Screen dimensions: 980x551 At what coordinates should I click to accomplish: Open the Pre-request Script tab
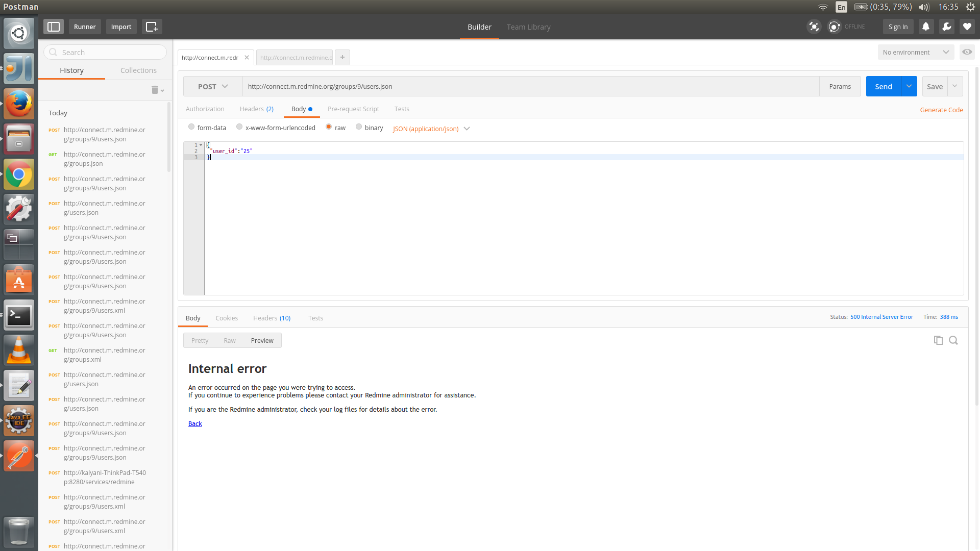[x=353, y=109]
